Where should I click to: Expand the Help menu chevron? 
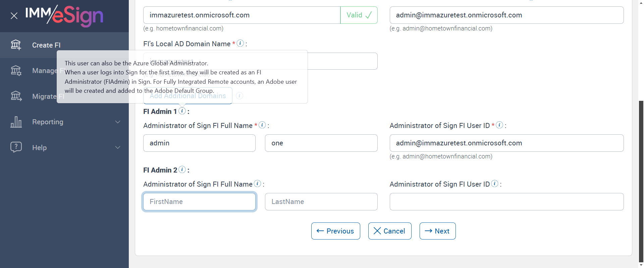(x=118, y=147)
